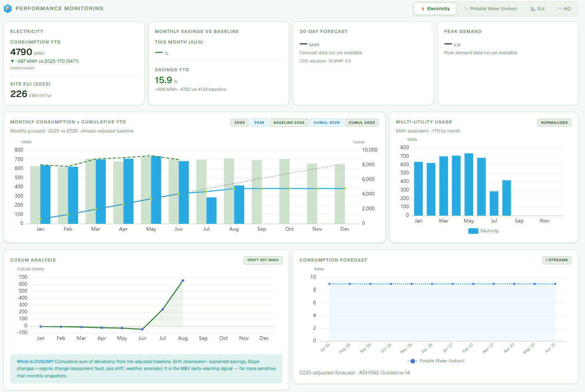Switch to the EUI tab
Screen dimensions: 585x392
click(537, 9)
